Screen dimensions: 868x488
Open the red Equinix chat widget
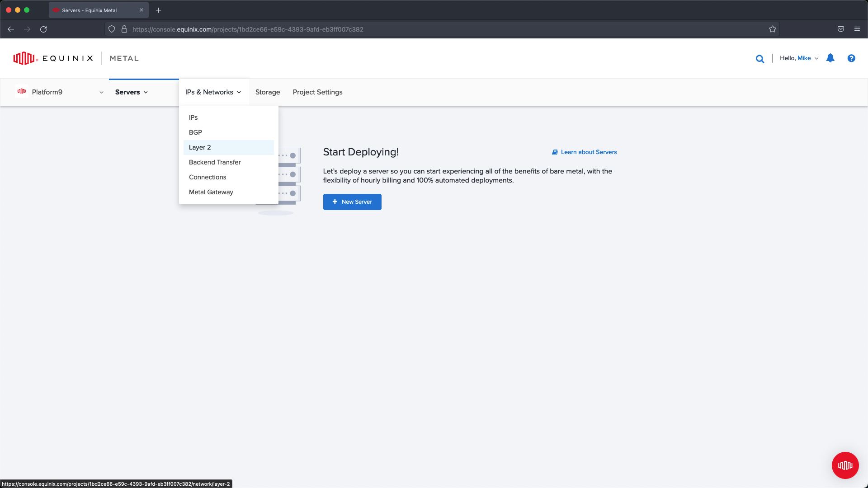coord(845,465)
